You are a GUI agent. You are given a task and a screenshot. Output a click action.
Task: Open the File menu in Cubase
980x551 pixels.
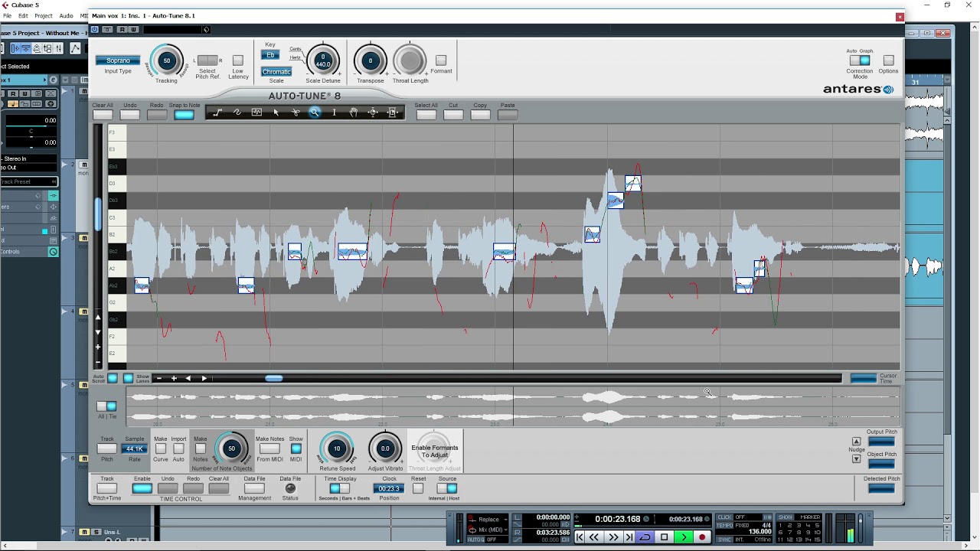pos(7,15)
